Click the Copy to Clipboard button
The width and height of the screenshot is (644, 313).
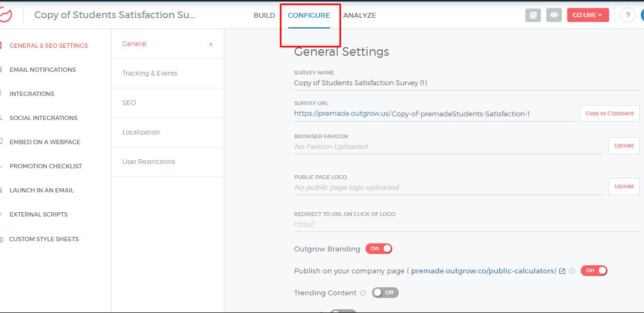click(x=609, y=114)
